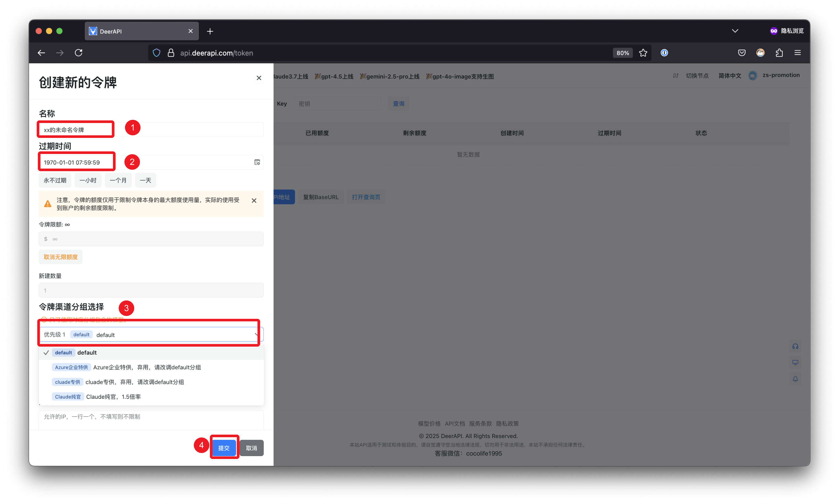
Task: Click cancel unlimited quota (取消无限额度)
Action: coord(61,257)
